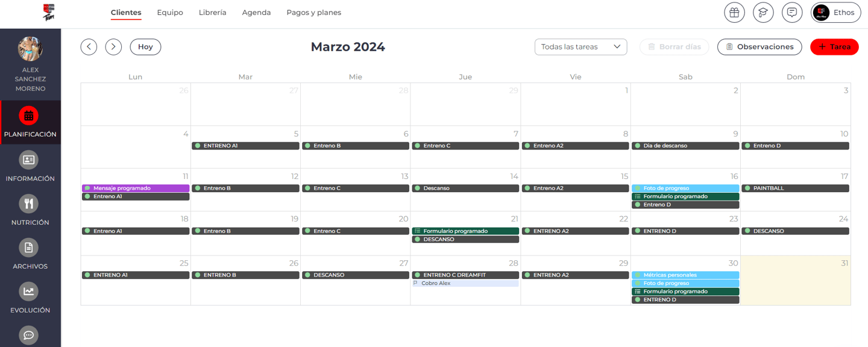Open Planificación calendar icon in the sidebar
The width and height of the screenshot is (868, 347).
[x=28, y=116]
